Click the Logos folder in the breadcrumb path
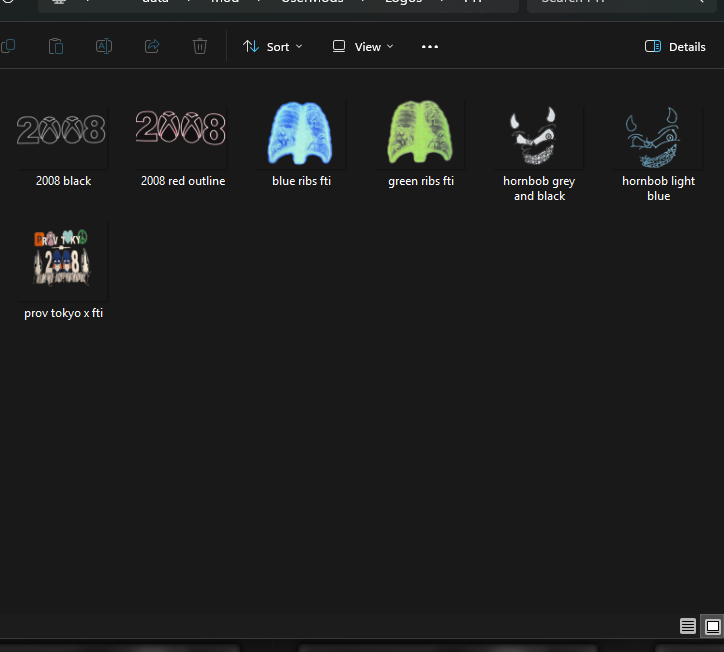 (x=403, y=3)
